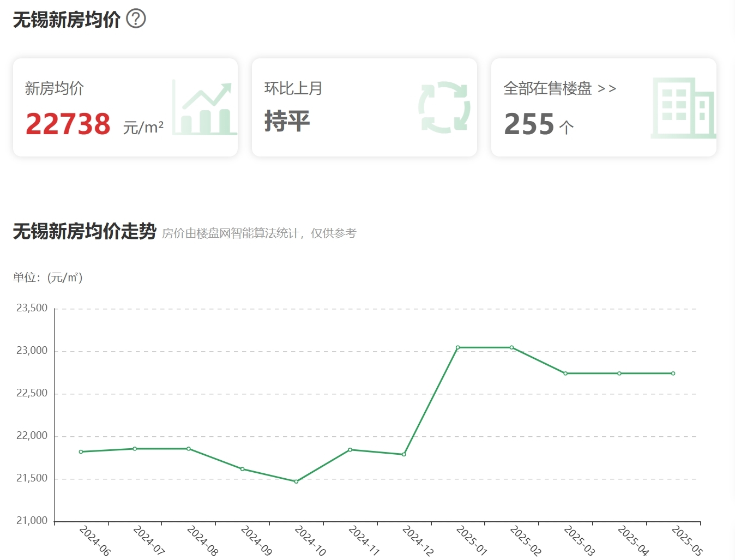Image resolution: width=735 pixels, height=560 pixels.
Task: Select the 2024-12 data point on chart
Action: [x=404, y=454]
